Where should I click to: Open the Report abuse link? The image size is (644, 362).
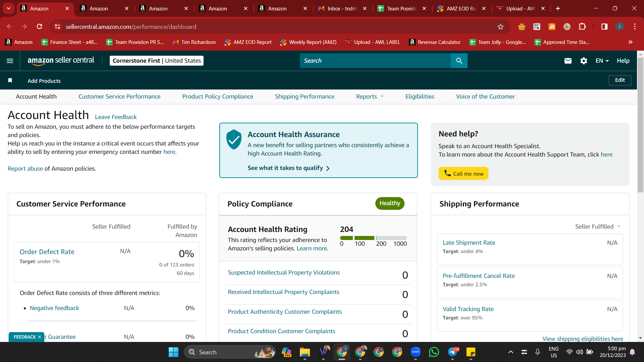click(x=25, y=169)
